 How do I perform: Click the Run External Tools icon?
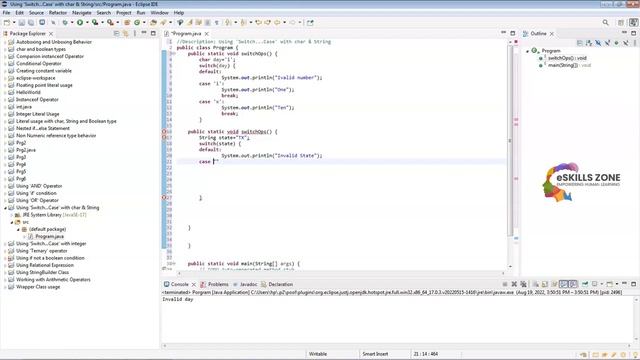click(x=110, y=23)
